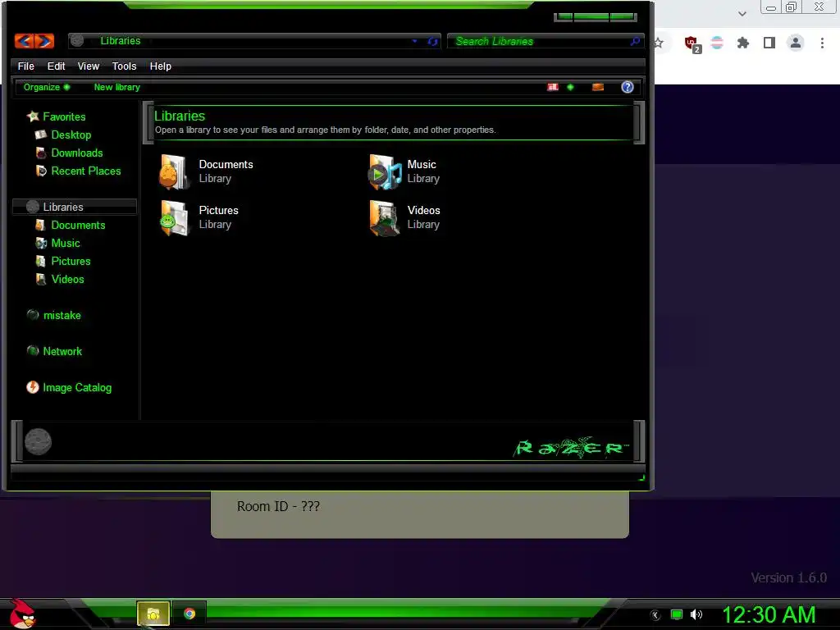This screenshot has width=840, height=630.
Task: Open the Videos library in the main pane
Action: [405, 217]
